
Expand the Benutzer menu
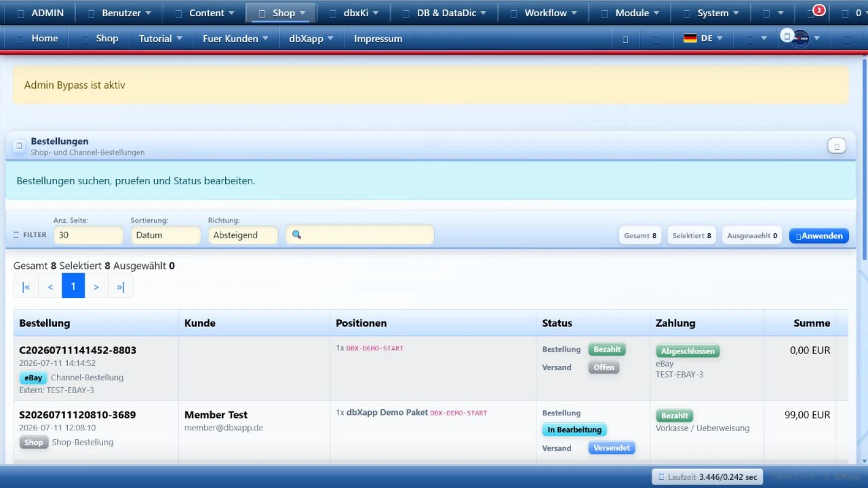119,13
